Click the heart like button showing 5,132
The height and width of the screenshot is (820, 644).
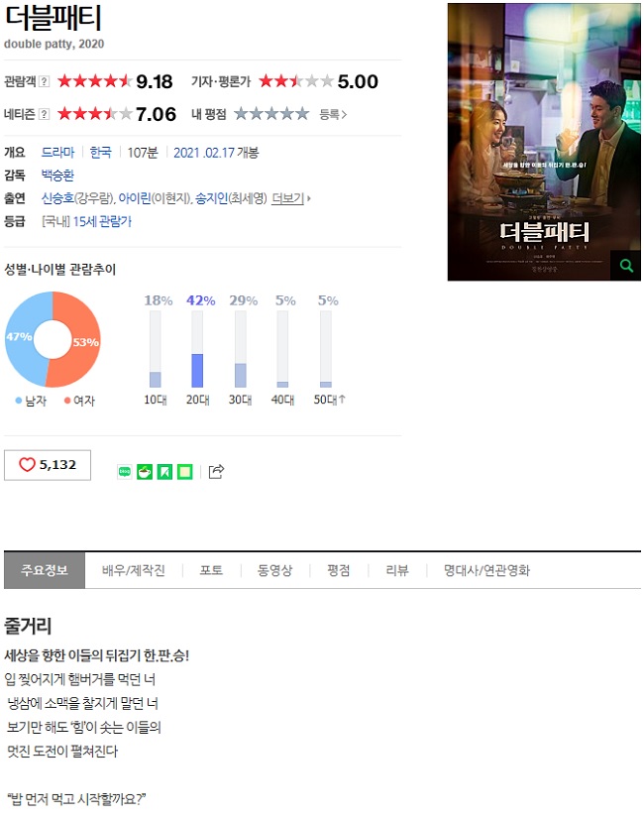point(48,465)
